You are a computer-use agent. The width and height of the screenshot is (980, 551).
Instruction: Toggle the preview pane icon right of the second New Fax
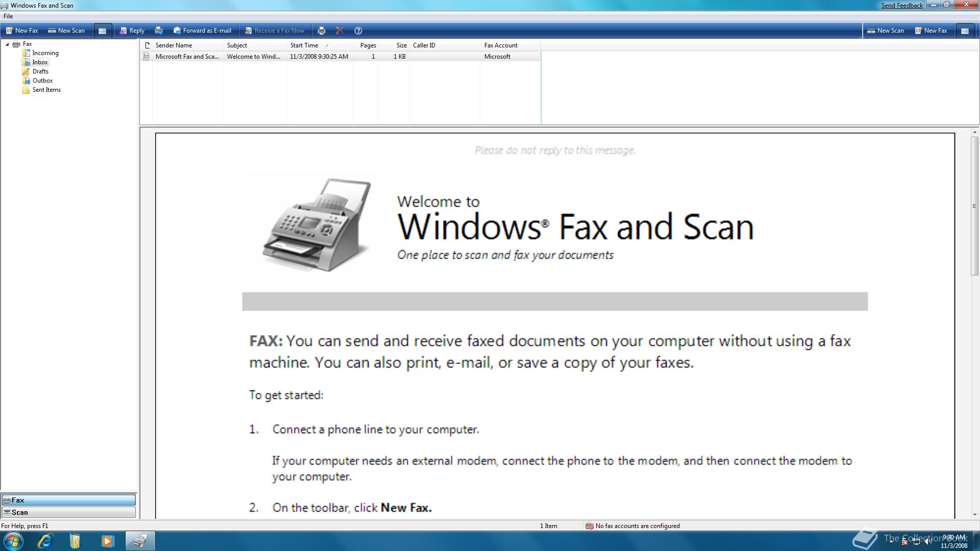point(965,31)
